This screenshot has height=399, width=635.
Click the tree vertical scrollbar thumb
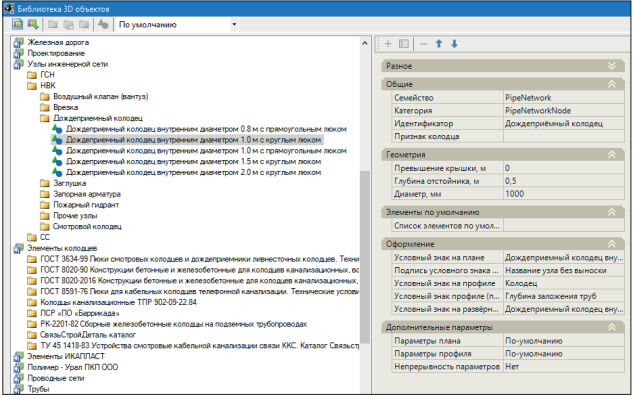(365, 257)
